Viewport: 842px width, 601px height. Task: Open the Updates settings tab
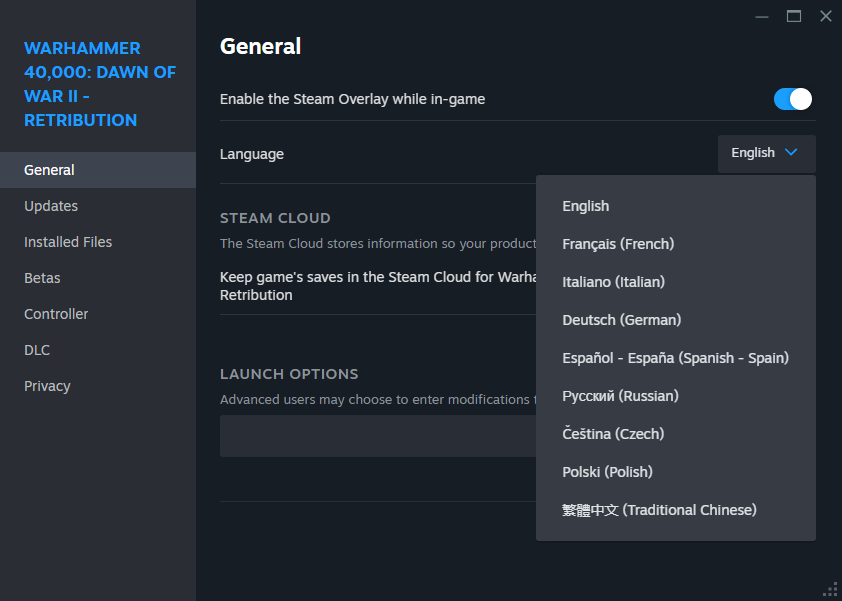(x=51, y=206)
